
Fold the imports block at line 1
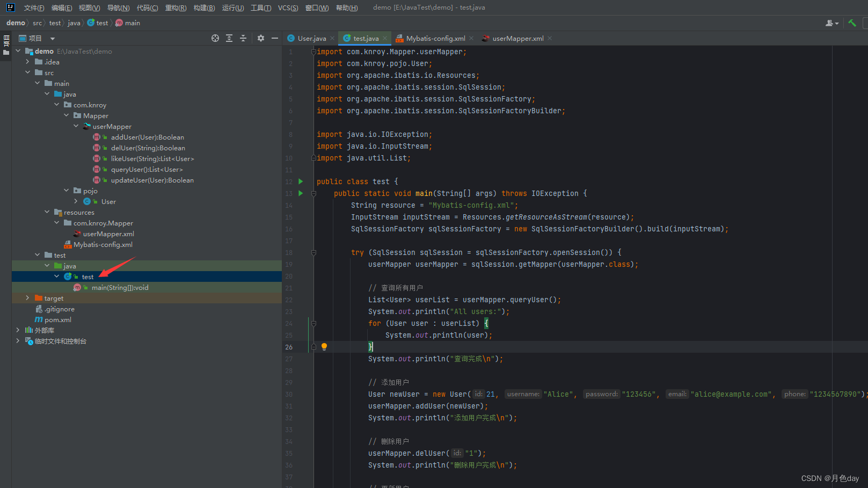coord(314,52)
